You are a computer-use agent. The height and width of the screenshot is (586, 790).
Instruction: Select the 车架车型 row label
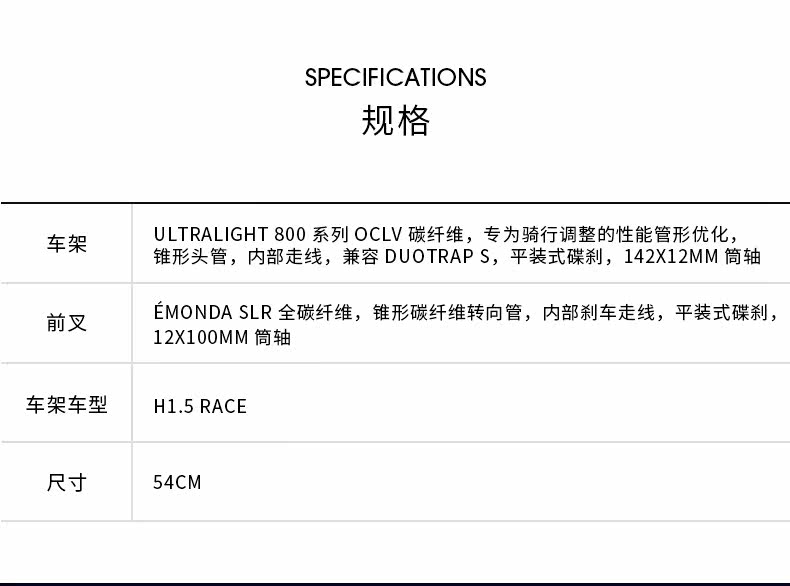click(x=67, y=405)
